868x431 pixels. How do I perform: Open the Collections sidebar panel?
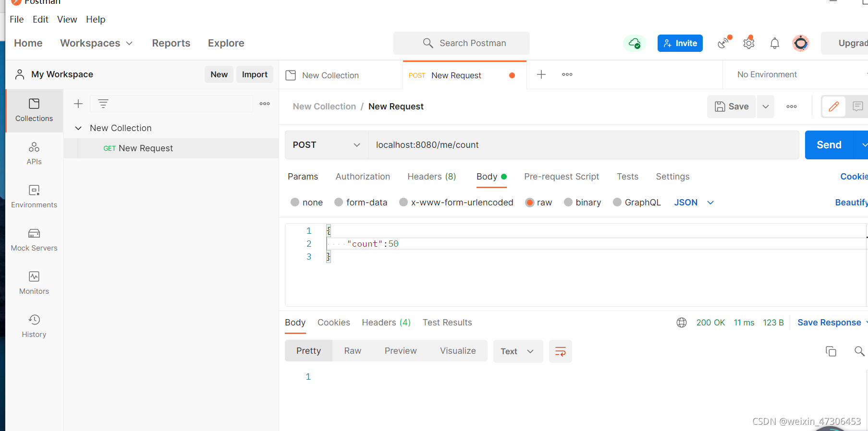coord(34,110)
